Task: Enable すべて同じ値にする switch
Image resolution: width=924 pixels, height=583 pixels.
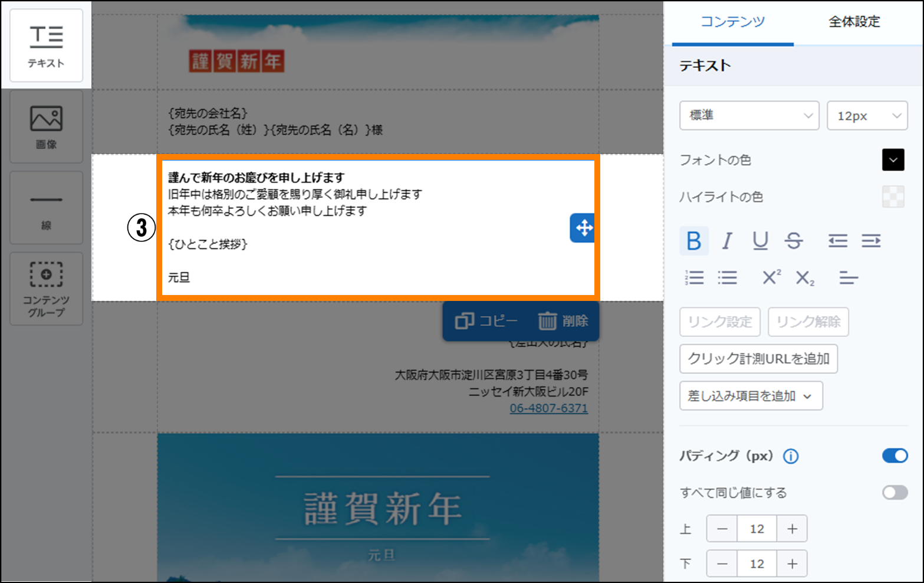Action: coord(895,492)
